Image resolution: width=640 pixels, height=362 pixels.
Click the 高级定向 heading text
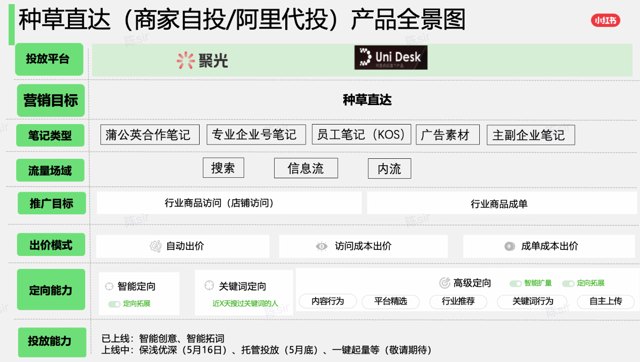[472, 282]
